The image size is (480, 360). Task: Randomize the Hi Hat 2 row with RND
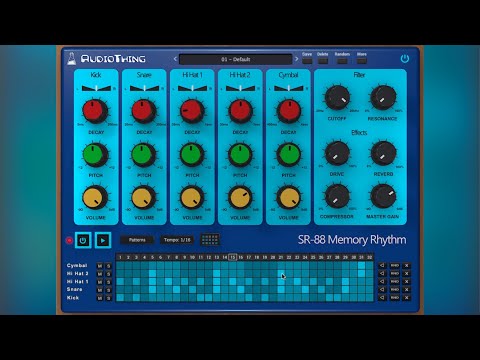pos(395,273)
